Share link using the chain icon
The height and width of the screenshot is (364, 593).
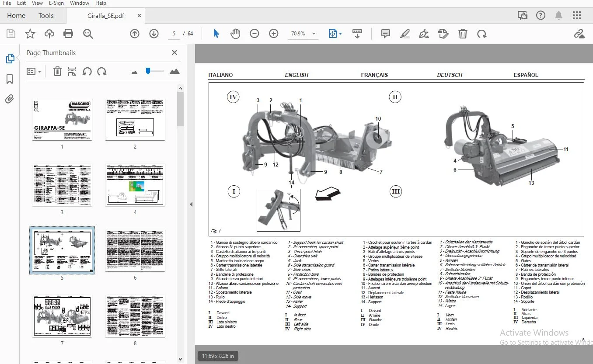pyautogui.click(x=579, y=34)
